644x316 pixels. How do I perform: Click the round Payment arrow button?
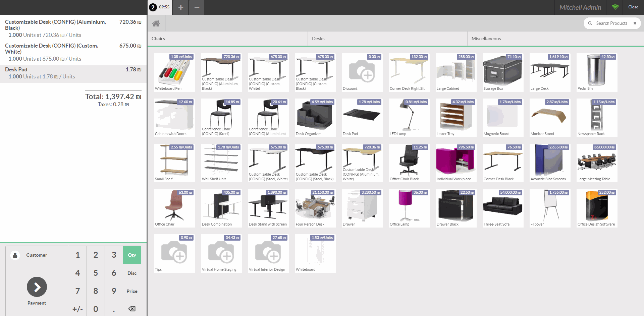37,287
